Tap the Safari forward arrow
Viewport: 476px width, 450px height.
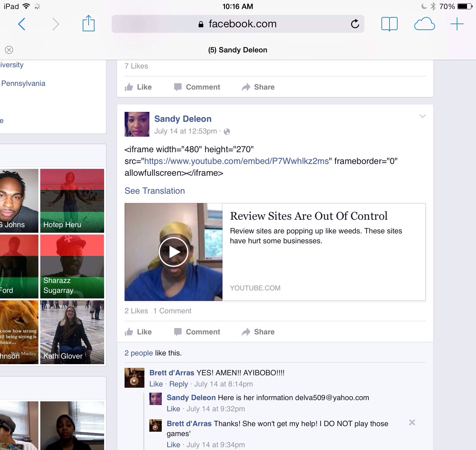coord(55,24)
